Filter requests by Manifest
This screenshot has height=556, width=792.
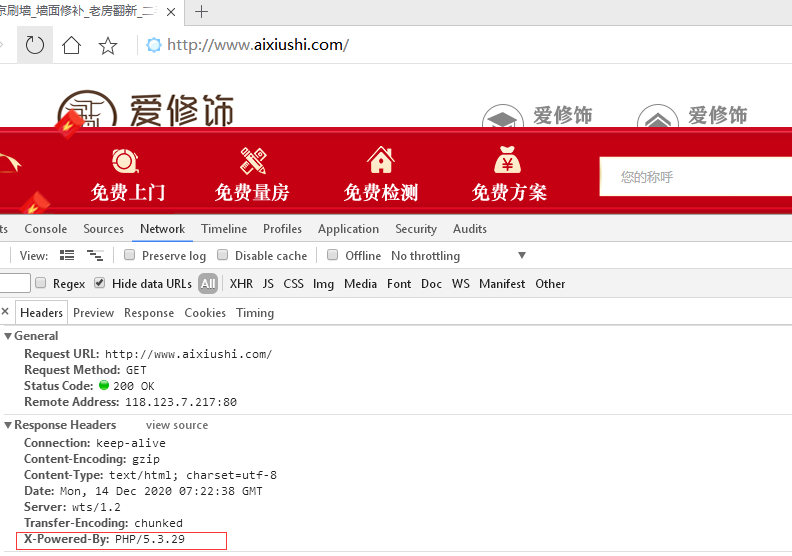click(x=502, y=284)
